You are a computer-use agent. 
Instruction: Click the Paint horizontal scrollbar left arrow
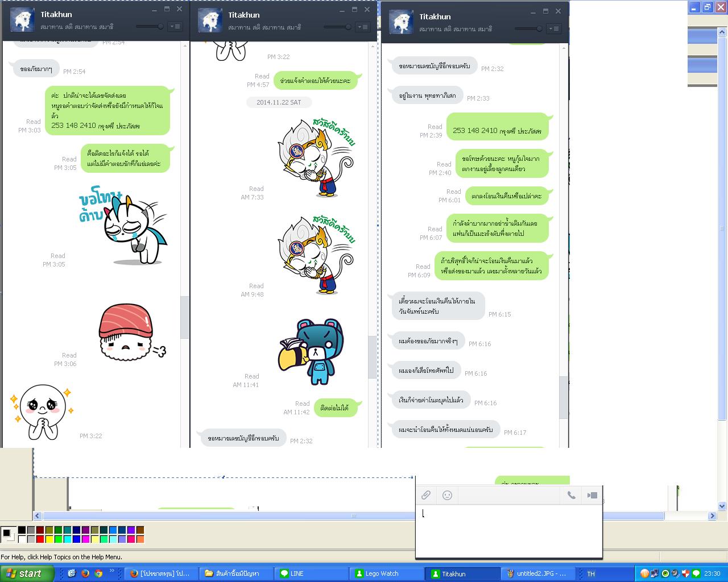click(x=38, y=516)
